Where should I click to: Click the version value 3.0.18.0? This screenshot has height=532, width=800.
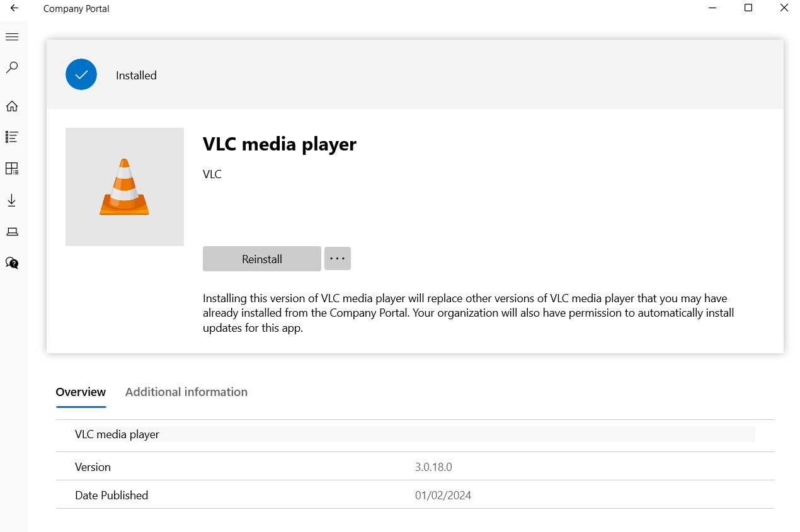(433, 467)
